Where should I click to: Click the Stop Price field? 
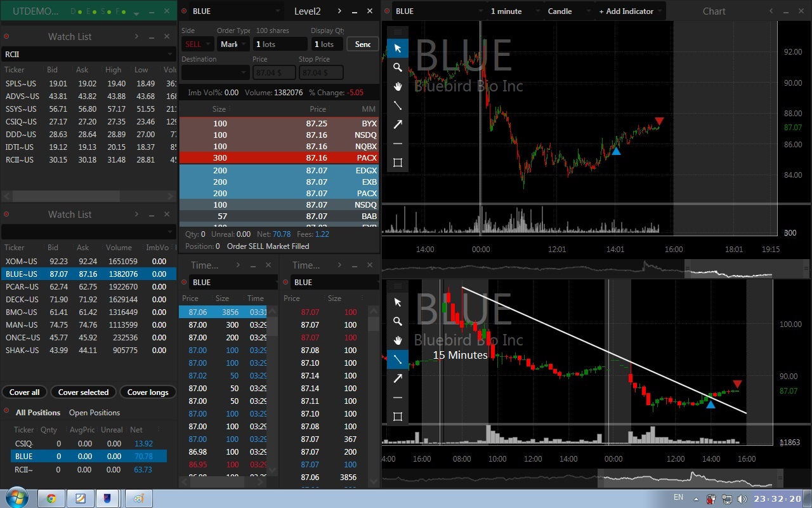[x=321, y=72]
